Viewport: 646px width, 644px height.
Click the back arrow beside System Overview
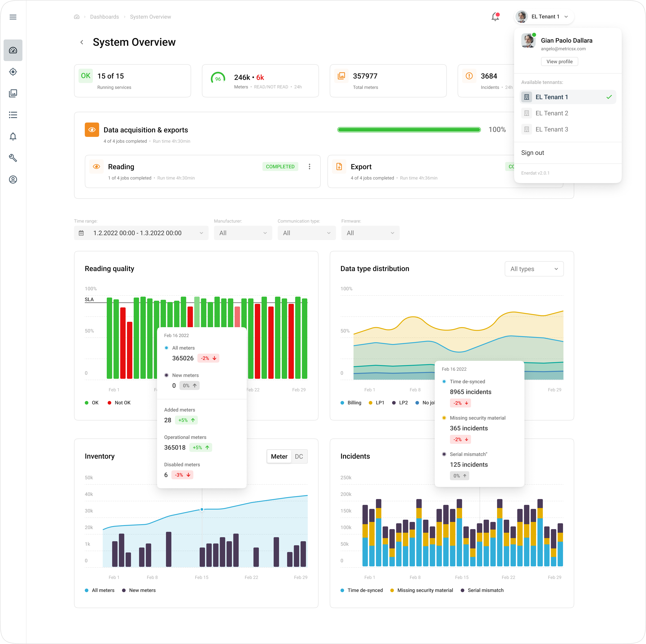click(x=82, y=42)
